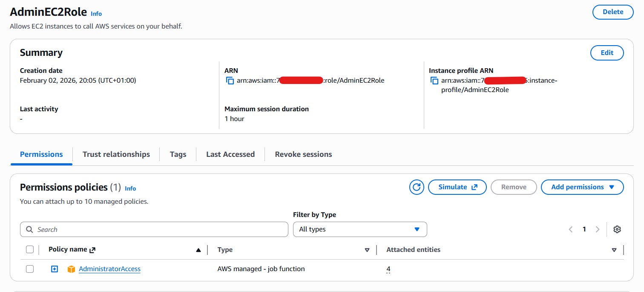Click the next page arrow in pagination
Screen dimensions: 644x292
point(598,229)
